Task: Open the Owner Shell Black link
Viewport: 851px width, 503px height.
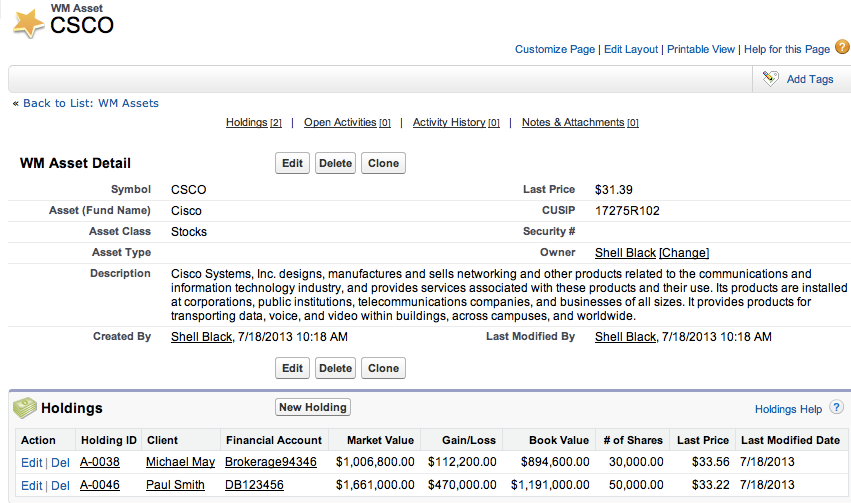Action: 625,253
